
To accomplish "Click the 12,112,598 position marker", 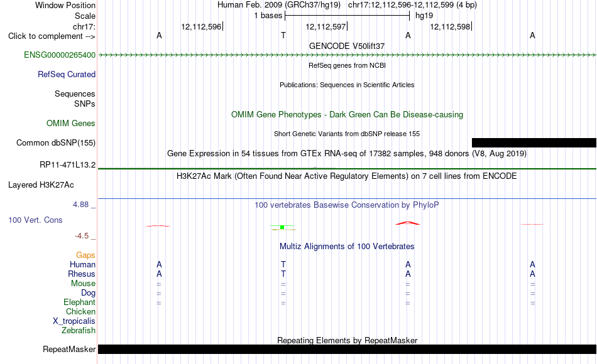I will coord(450,26).
